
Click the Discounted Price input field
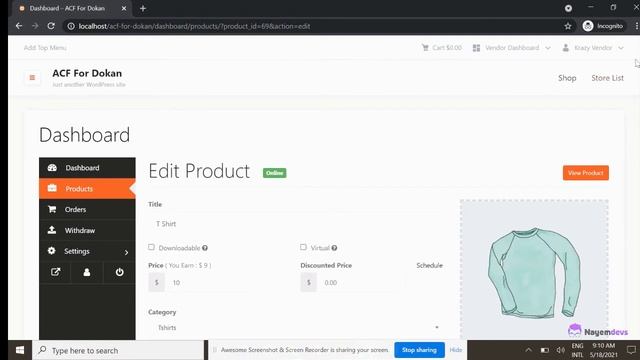[x=361, y=282]
